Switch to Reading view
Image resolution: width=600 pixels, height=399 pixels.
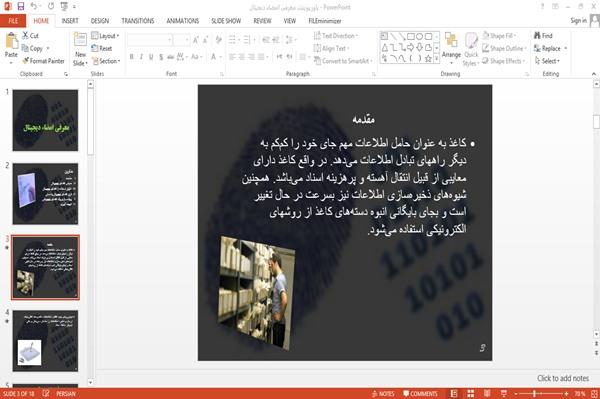pyautogui.click(x=487, y=394)
